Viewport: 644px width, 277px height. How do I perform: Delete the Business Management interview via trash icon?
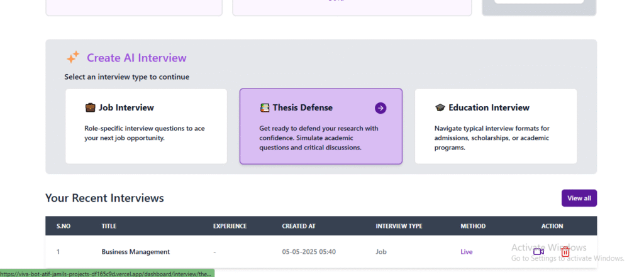pos(565,252)
